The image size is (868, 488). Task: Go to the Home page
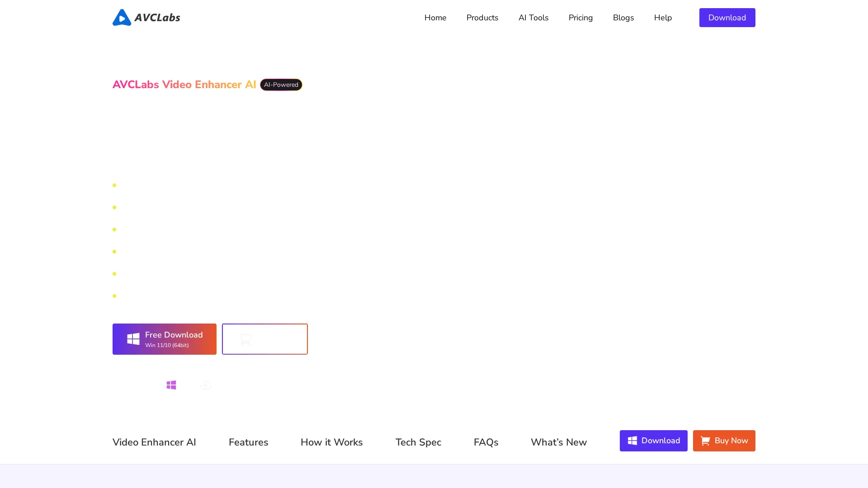coord(435,18)
